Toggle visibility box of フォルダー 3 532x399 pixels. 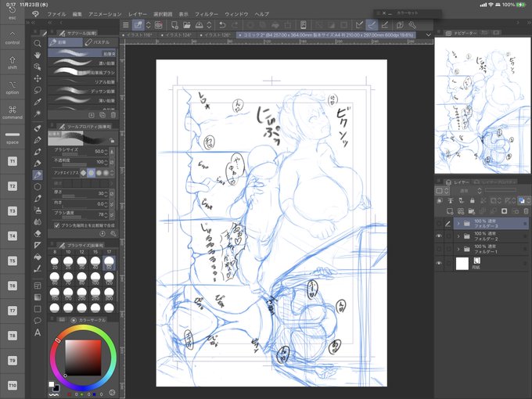click(439, 223)
